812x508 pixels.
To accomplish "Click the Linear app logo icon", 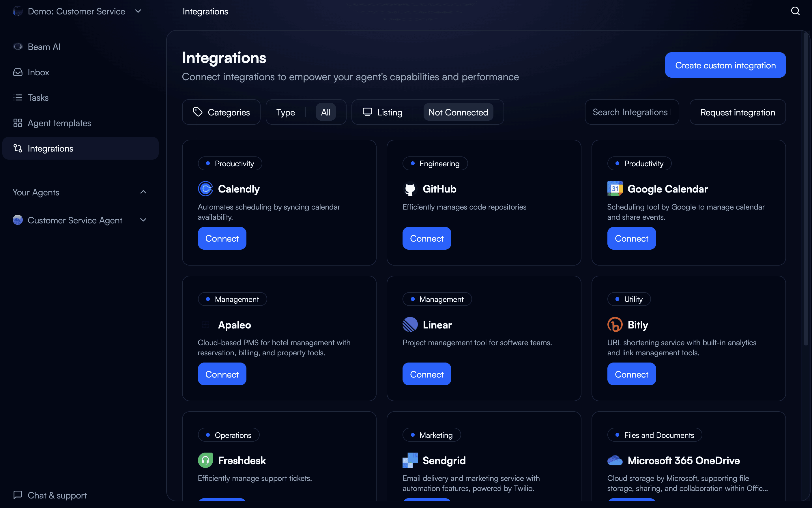I will 410,324.
